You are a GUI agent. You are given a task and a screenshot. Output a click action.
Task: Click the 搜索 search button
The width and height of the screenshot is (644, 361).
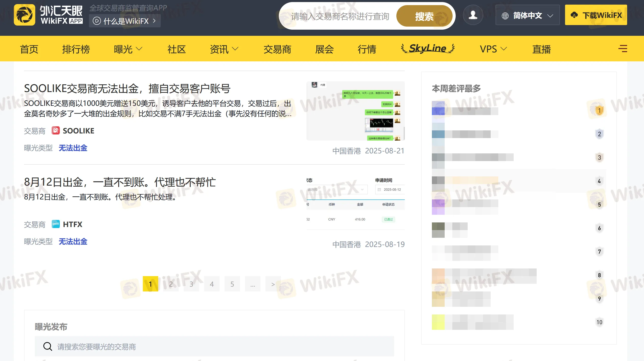pos(424,16)
